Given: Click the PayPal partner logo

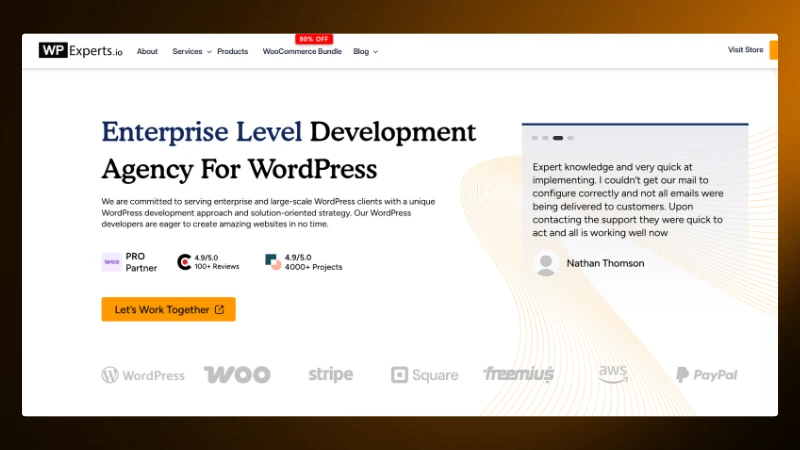Looking at the screenshot, I should click(x=707, y=375).
